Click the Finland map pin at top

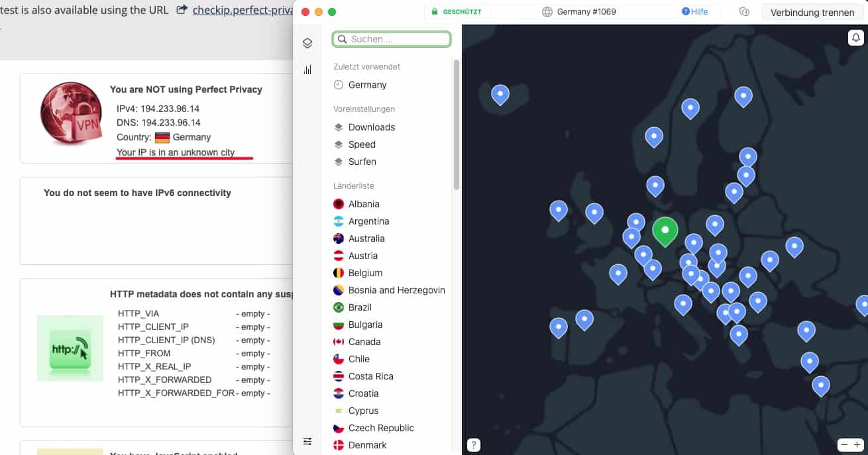[x=743, y=96]
